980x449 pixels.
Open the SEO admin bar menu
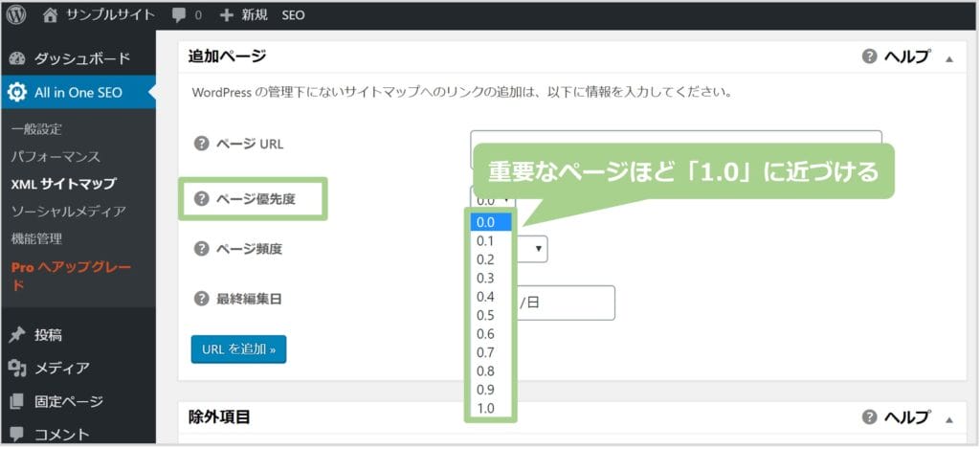(293, 15)
